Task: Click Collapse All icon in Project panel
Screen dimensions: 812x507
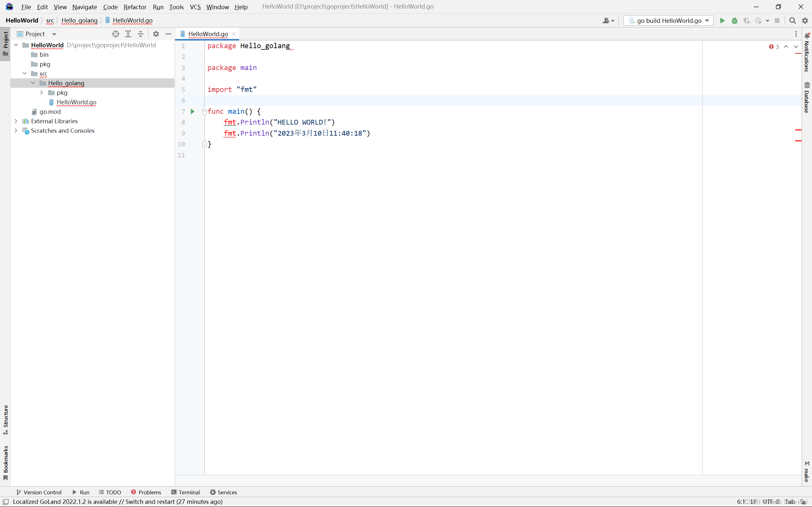Action: click(141, 34)
